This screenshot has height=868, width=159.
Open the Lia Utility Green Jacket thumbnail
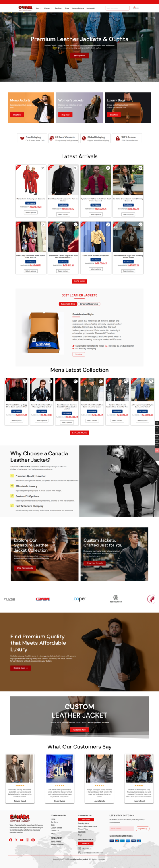pyautogui.click(x=128, y=181)
